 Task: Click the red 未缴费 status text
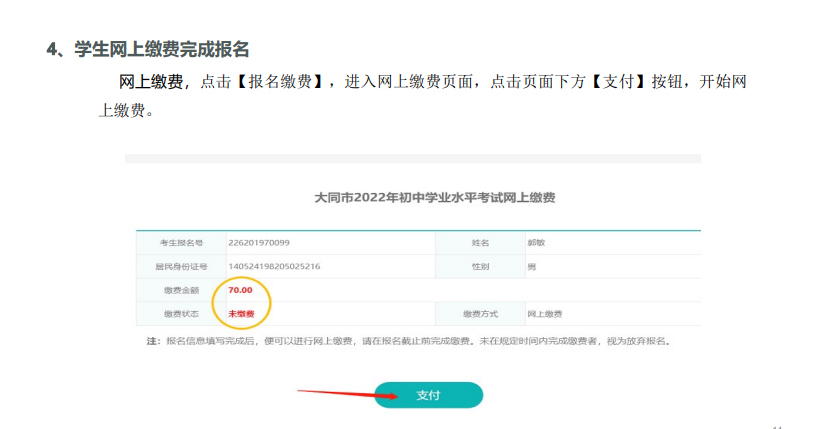pos(241,314)
